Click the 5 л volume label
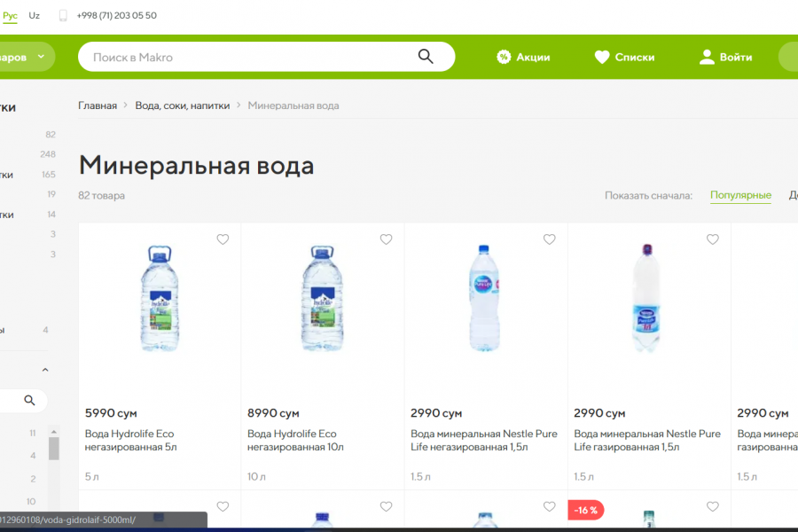 (x=91, y=476)
